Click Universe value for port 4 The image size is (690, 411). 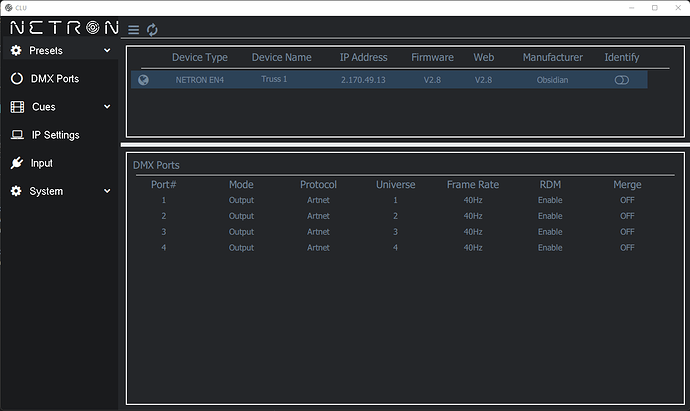click(395, 248)
